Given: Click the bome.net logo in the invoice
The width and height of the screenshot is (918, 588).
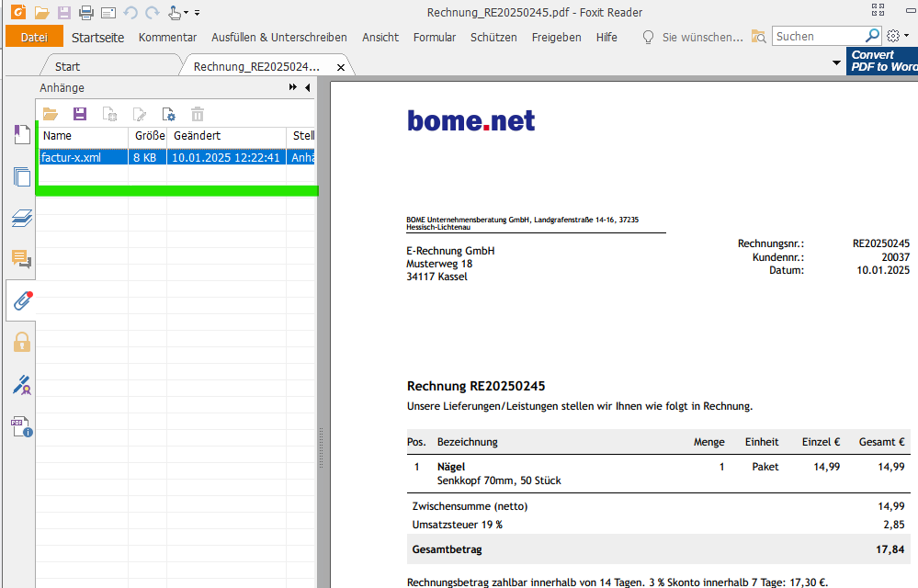Looking at the screenshot, I should [x=470, y=120].
